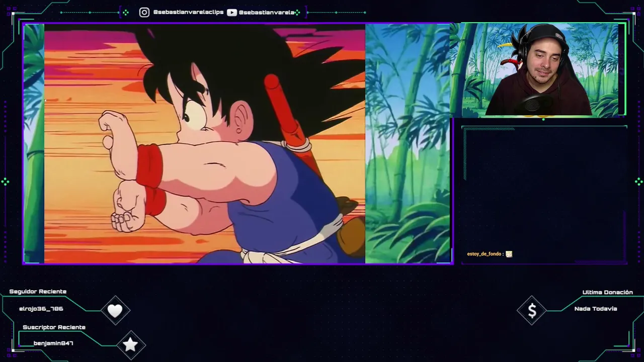
Task: Click the emote in estoy_de_fondo's chat message
Action: [x=509, y=254]
